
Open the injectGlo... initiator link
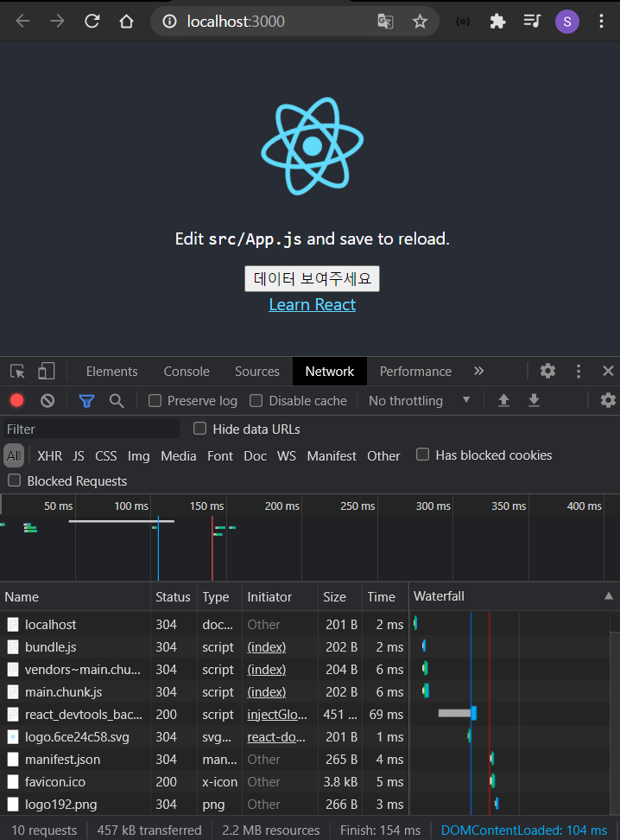(x=277, y=715)
